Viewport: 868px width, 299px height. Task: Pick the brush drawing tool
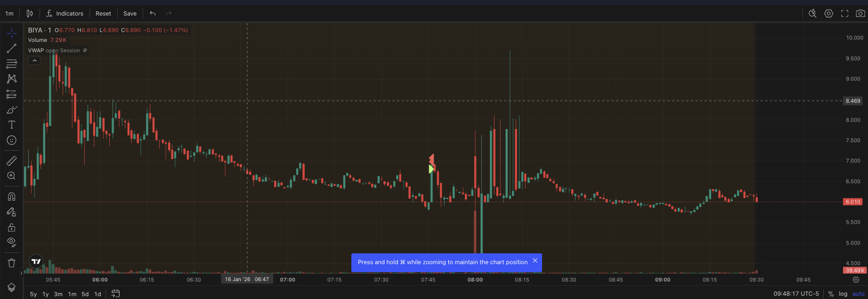pyautogui.click(x=12, y=110)
